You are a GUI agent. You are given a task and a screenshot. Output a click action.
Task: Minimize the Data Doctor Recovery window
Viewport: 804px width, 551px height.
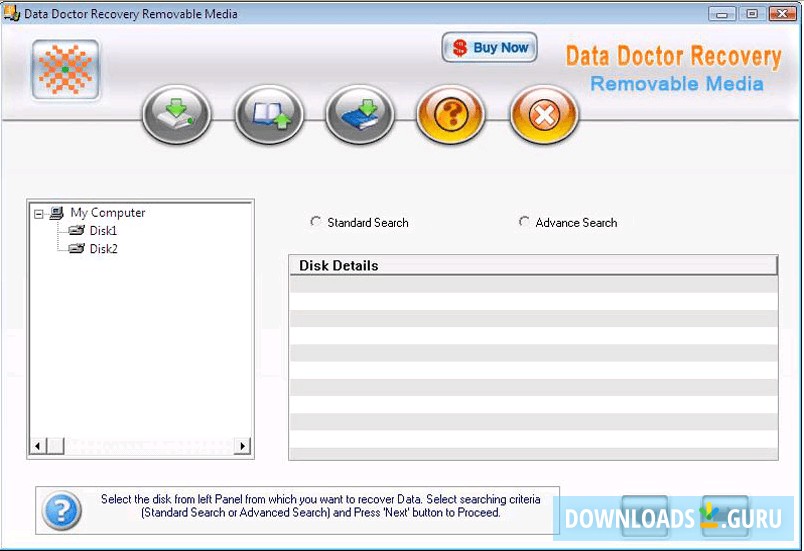pos(722,14)
